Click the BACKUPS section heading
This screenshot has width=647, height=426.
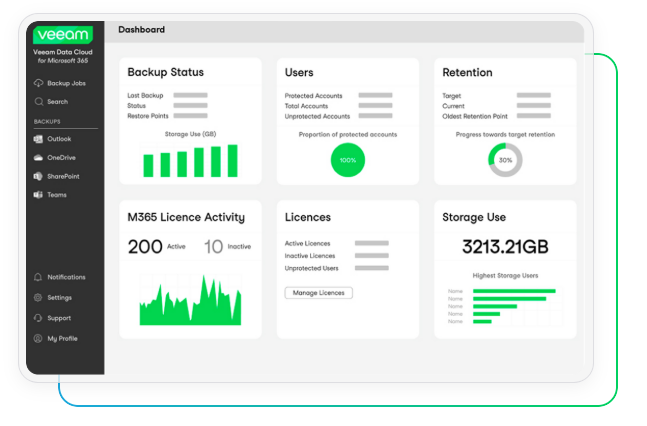pyautogui.click(x=47, y=122)
